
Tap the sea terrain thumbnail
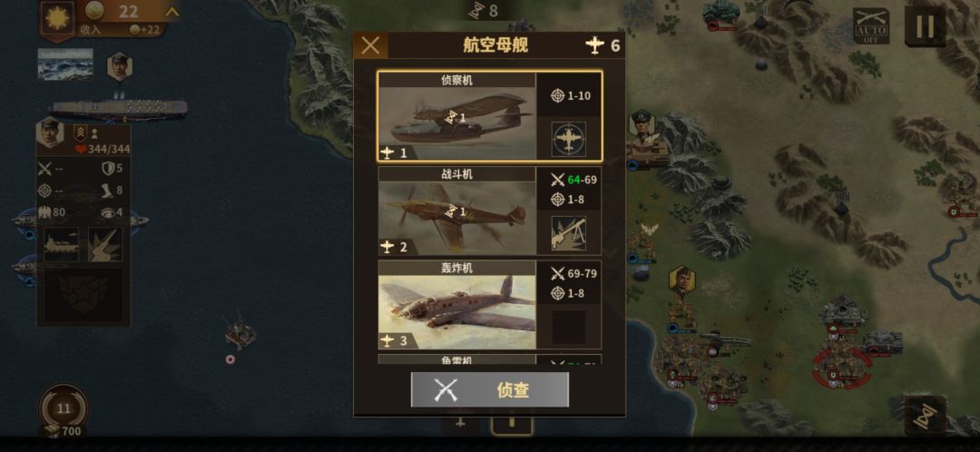tap(65, 64)
